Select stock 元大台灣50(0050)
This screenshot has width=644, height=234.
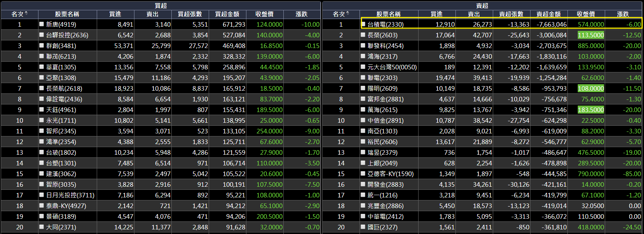(x=392, y=67)
